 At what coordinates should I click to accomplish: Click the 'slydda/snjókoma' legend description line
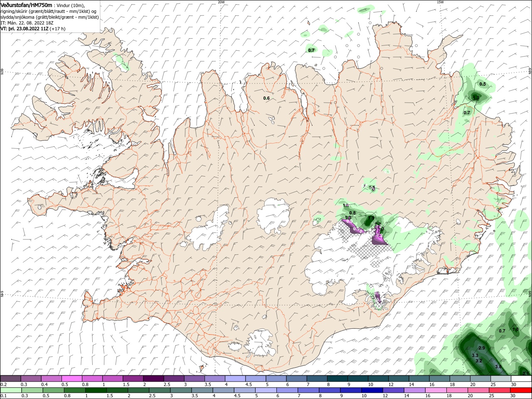point(49,17)
